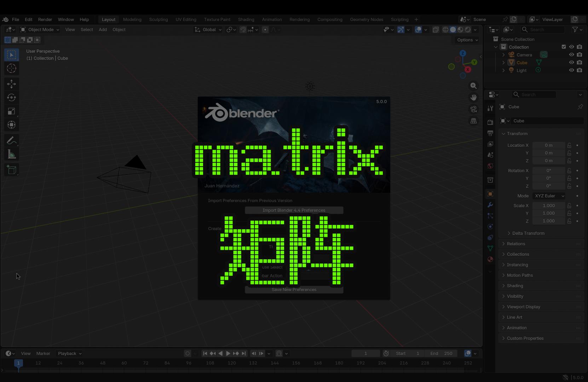Choose the Measure tool
The width and height of the screenshot is (588, 382).
11,154
